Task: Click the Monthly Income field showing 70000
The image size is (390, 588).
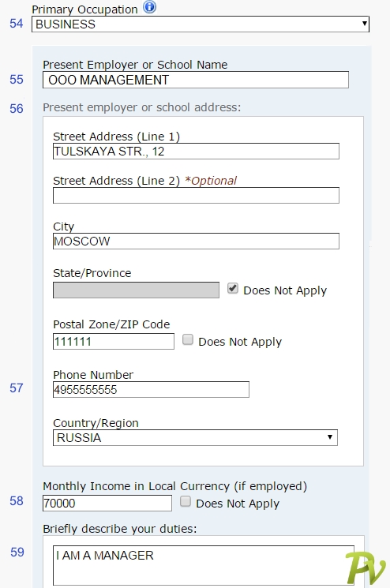Action: click(107, 504)
